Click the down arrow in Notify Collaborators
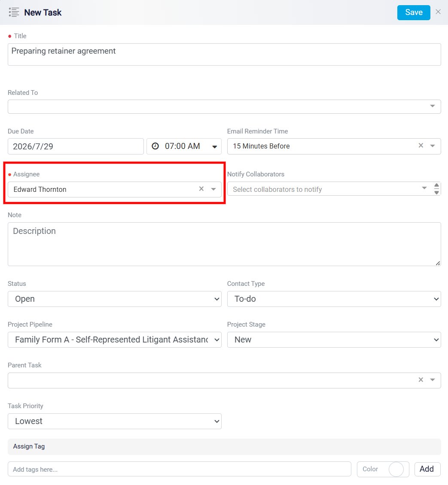 (x=436, y=192)
